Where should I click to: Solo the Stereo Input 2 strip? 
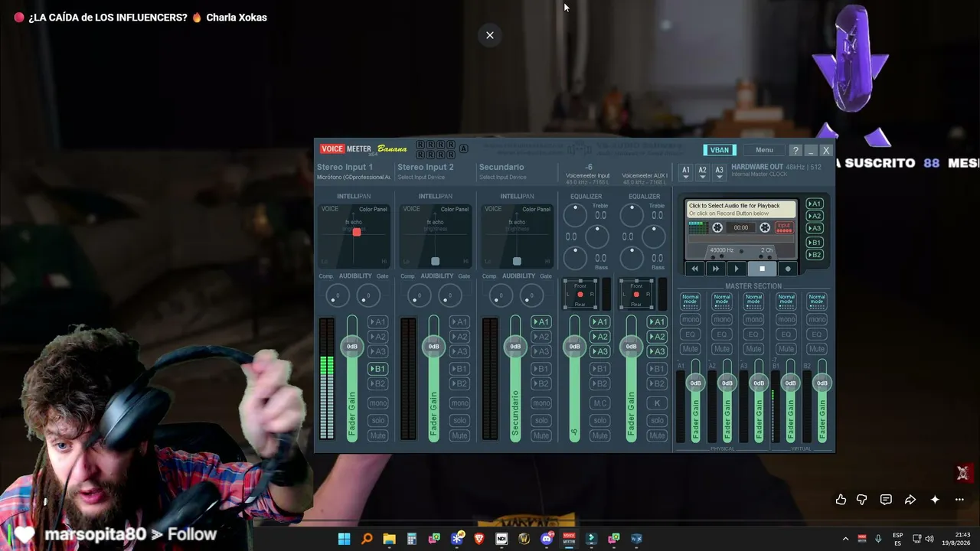(459, 420)
